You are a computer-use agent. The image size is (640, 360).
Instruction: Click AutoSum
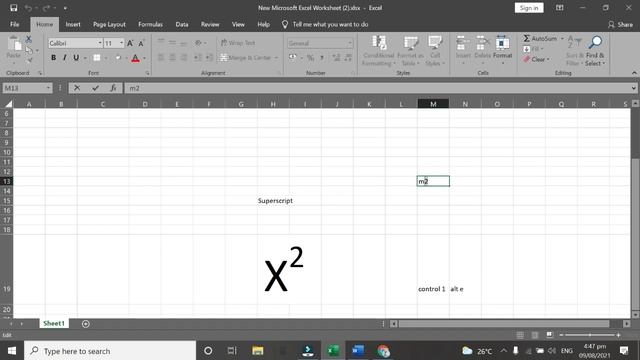pyautogui.click(x=540, y=38)
